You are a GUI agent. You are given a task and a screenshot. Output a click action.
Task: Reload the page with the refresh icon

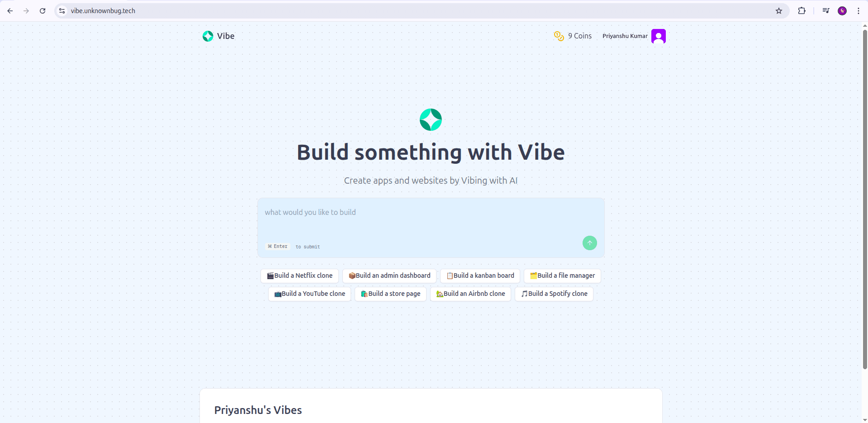click(43, 11)
